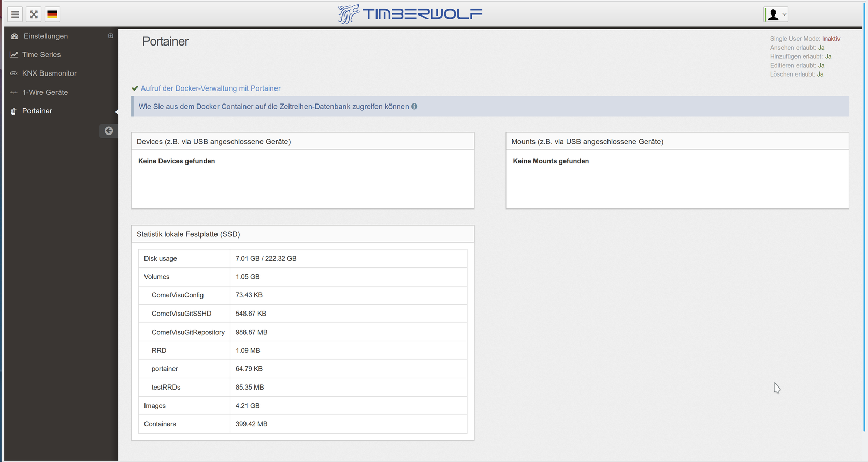Click the value 988.87 MB
This screenshot has height=462, width=868.
point(251,332)
